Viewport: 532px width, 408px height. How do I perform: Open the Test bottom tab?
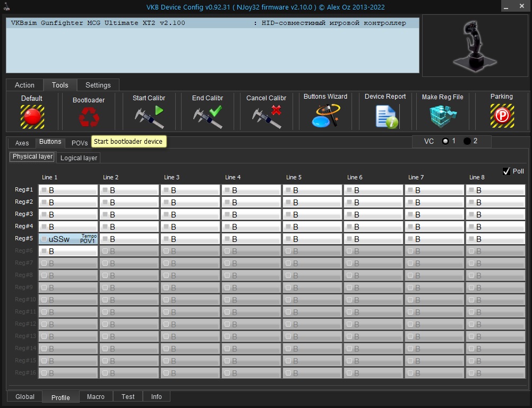coord(128,397)
